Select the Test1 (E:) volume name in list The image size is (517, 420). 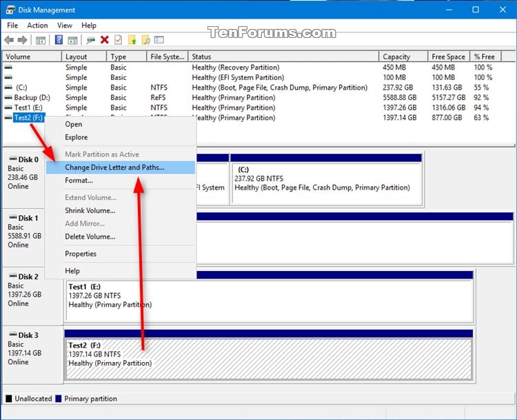[x=28, y=108]
